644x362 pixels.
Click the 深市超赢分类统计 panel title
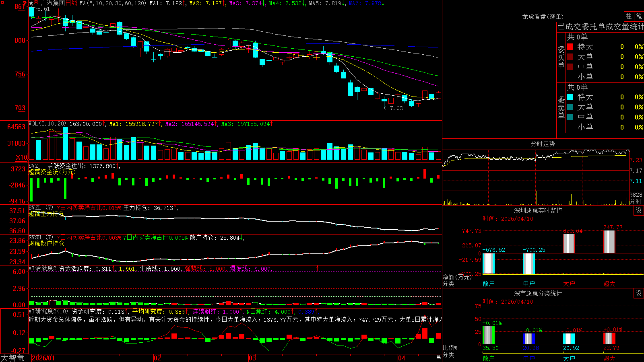538,293
